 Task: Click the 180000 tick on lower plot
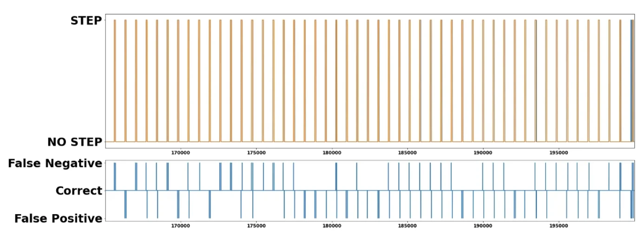[x=331, y=226]
